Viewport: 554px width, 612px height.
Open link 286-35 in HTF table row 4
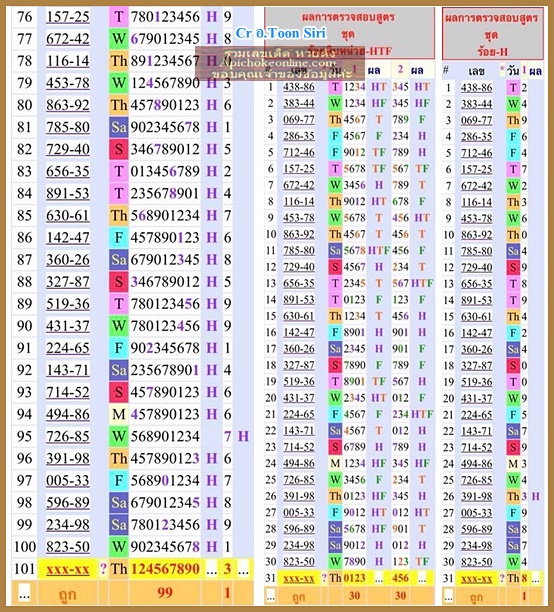(x=299, y=136)
